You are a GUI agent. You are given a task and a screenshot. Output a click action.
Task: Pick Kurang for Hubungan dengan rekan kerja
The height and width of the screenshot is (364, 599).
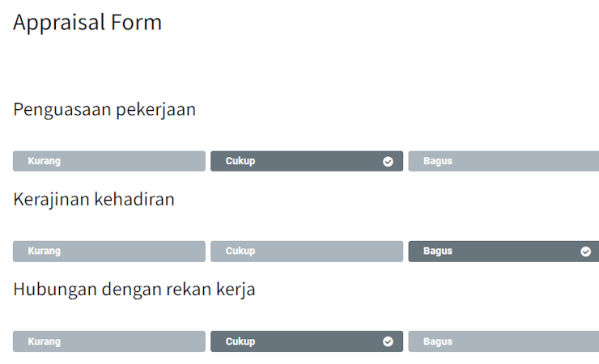[109, 341]
